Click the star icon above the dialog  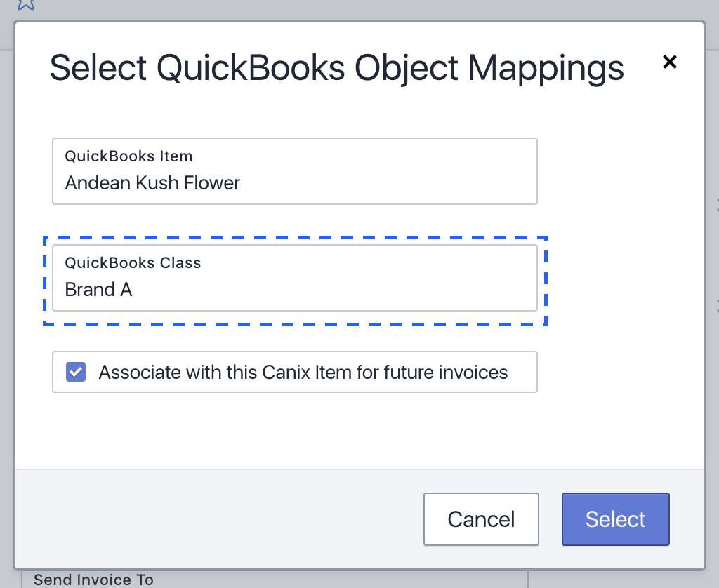click(26, 4)
